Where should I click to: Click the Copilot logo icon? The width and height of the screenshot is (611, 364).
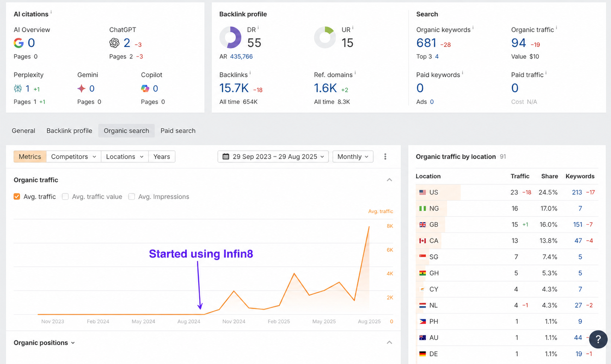145,88
